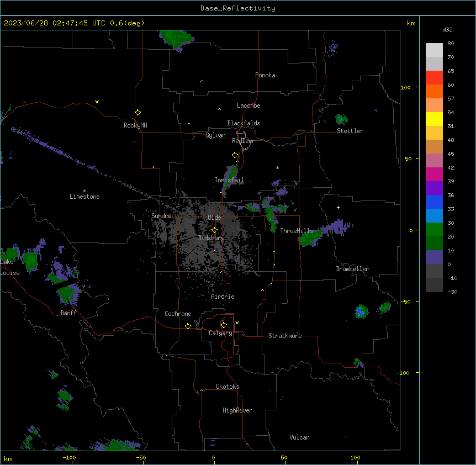
Task: Pick the bright yellow swatch in dBZ legend
Action: pyautogui.click(x=434, y=119)
